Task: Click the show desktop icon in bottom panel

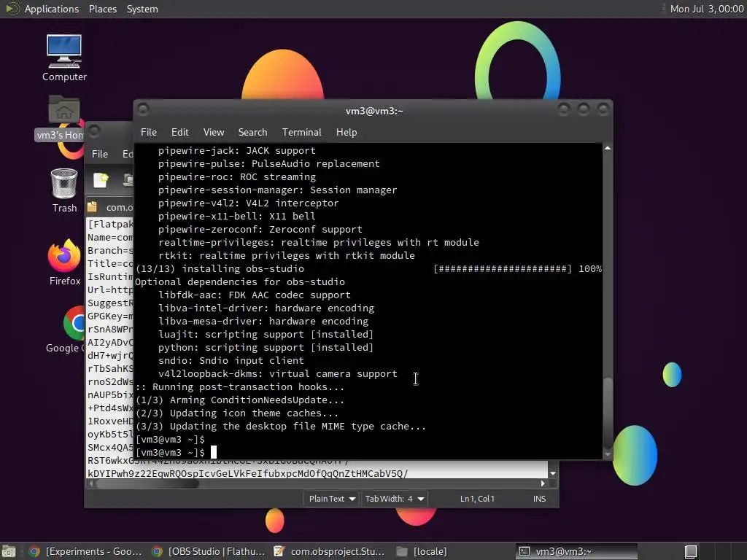Action: [x=9, y=551]
